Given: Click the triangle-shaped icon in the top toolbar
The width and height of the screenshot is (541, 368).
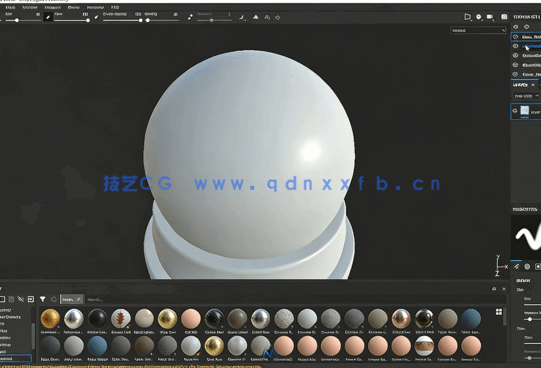Looking at the screenshot, I should [256, 17].
